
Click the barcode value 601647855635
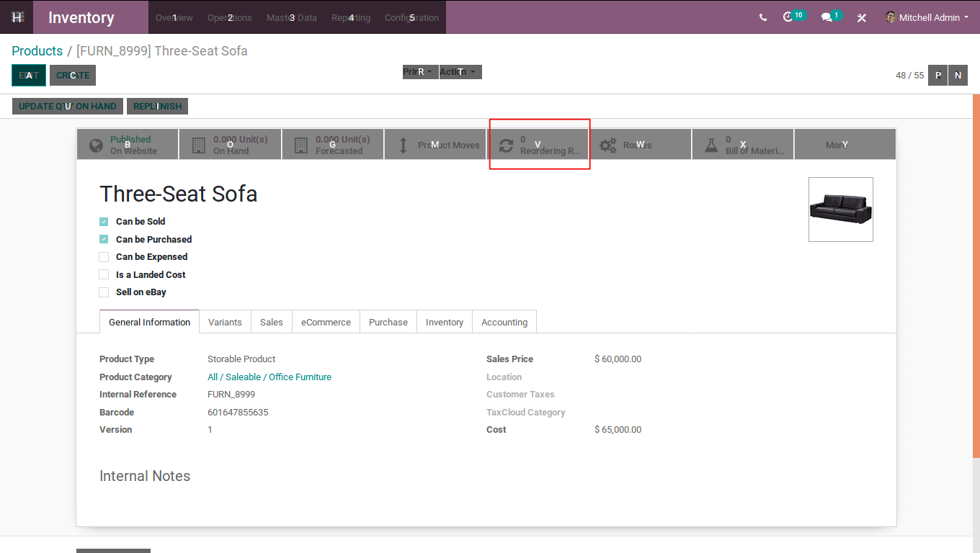(x=238, y=412)
